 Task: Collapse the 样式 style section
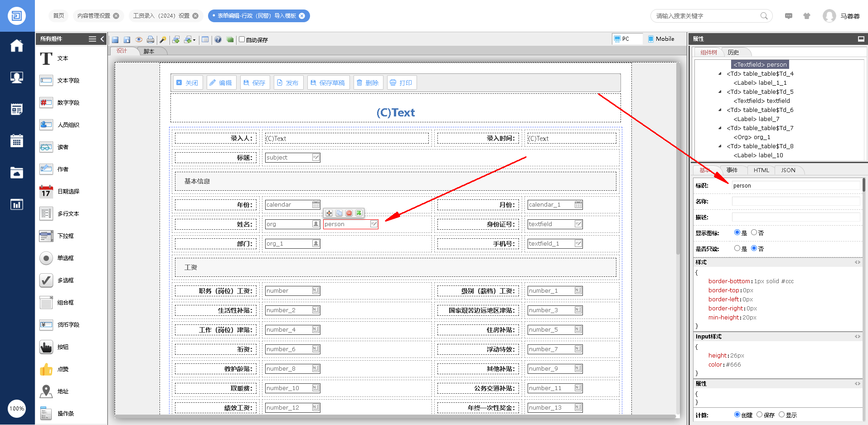[857, 262]
